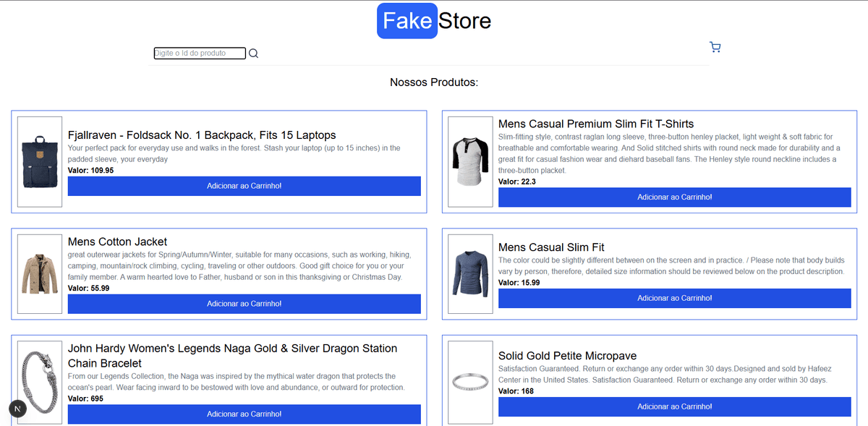Click the shopping cart icon
The height and width of the screenshot is (426, 868).
click(715, 46)
